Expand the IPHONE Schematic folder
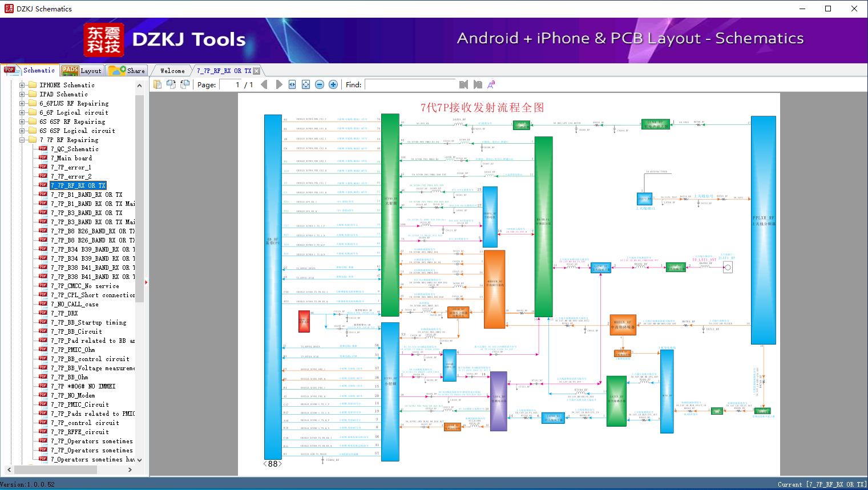This screenshot has width=868, height=490. point(22,85)
